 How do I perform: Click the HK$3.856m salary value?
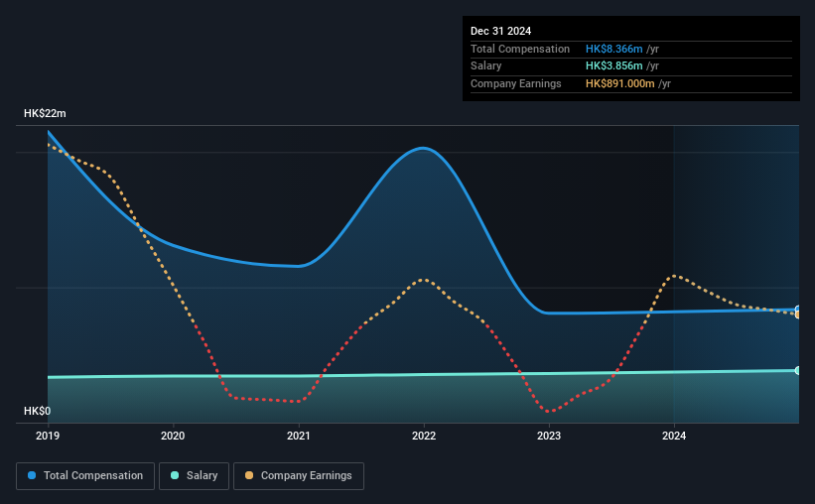pyautogui.click(x=613, y=66)
